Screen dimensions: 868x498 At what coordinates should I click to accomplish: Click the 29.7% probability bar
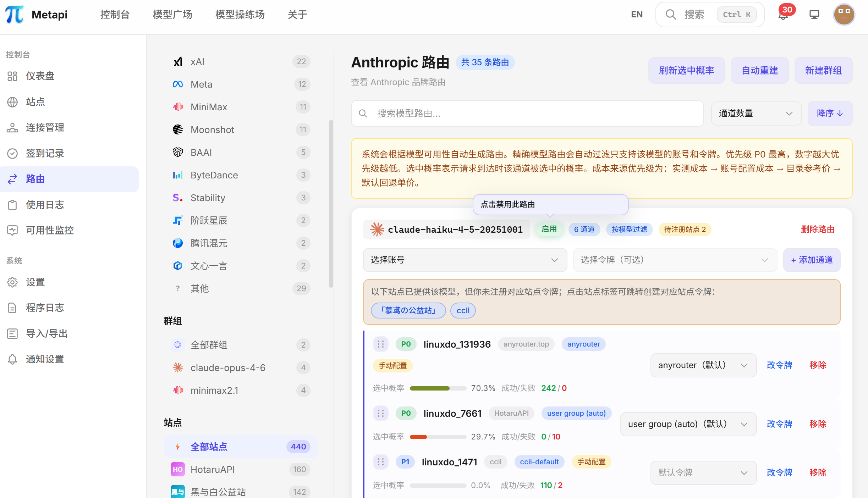click(438, 437)
